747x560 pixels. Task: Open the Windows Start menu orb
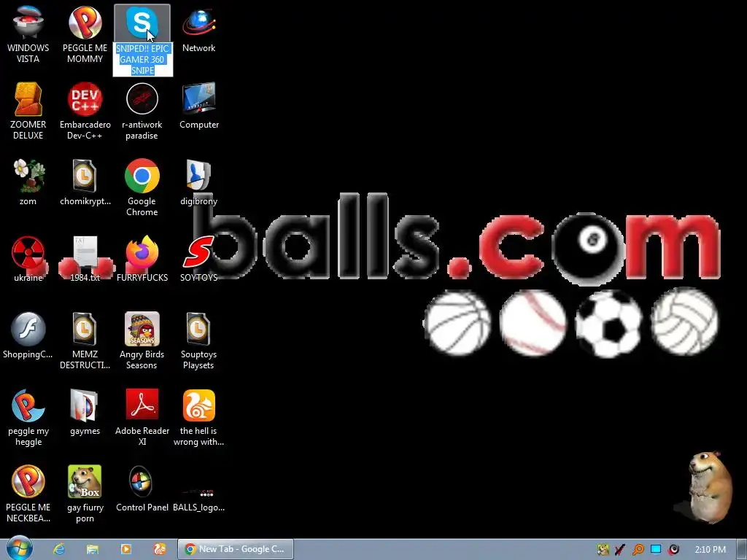point(20,548)
